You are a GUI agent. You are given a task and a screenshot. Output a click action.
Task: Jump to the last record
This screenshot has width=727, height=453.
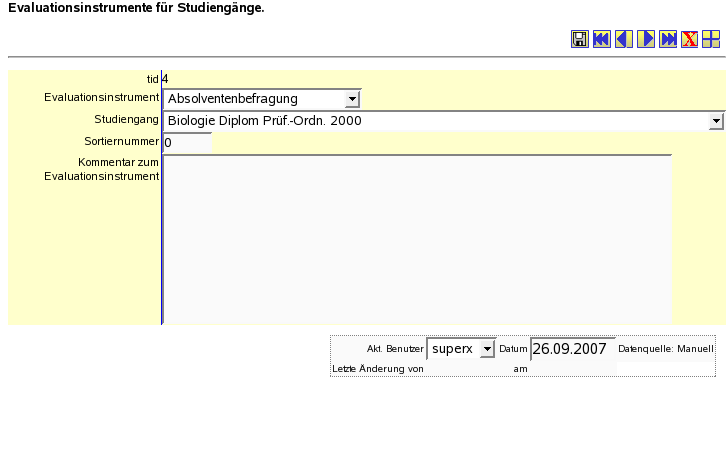click(x=667, y=39)
